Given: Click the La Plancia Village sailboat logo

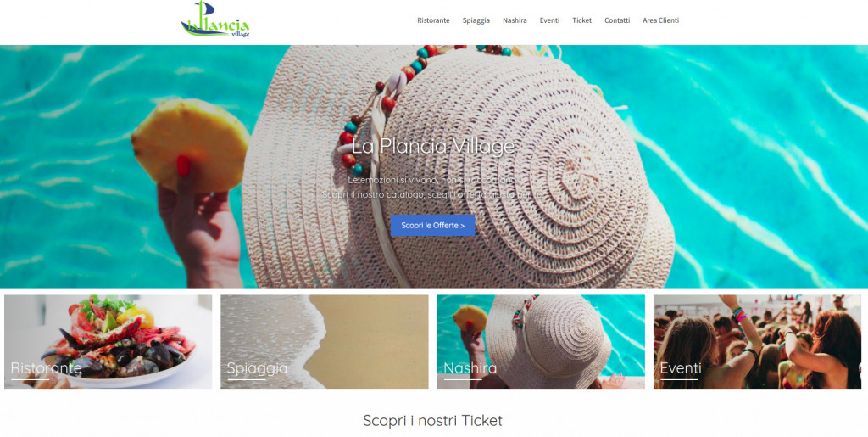Looking at the screenshot, I should pos(215,20).
